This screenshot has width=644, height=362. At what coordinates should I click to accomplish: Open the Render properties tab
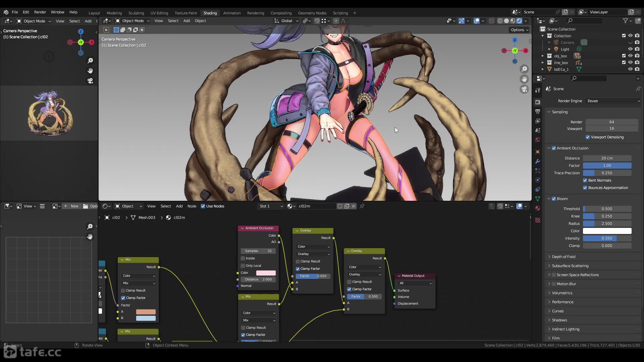538,102
